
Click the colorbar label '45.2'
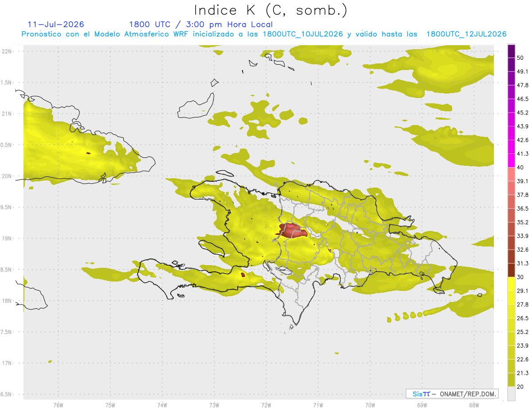(x=523, y=113)
